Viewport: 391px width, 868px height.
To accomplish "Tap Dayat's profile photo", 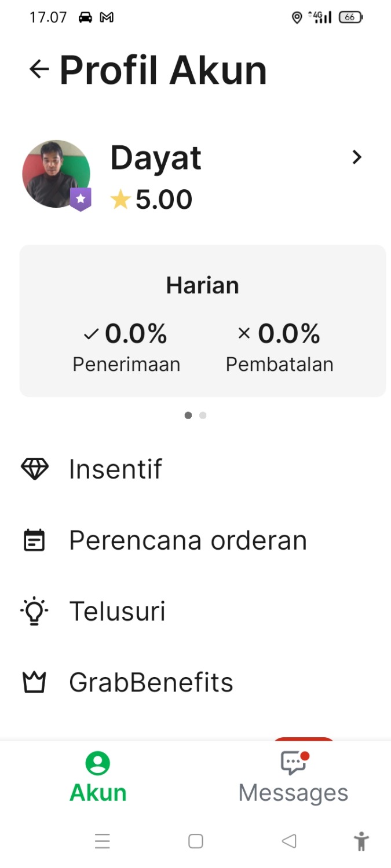I will pos(56,174).
